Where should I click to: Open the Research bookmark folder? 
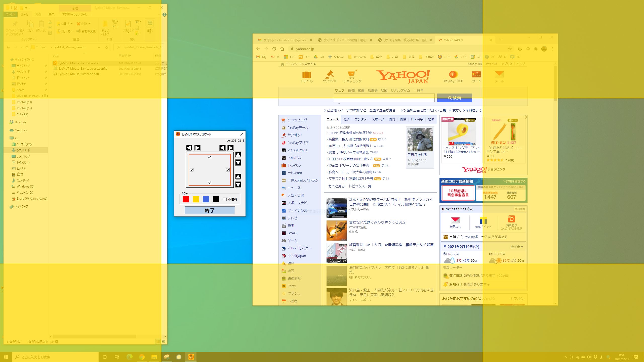(357, 57)
